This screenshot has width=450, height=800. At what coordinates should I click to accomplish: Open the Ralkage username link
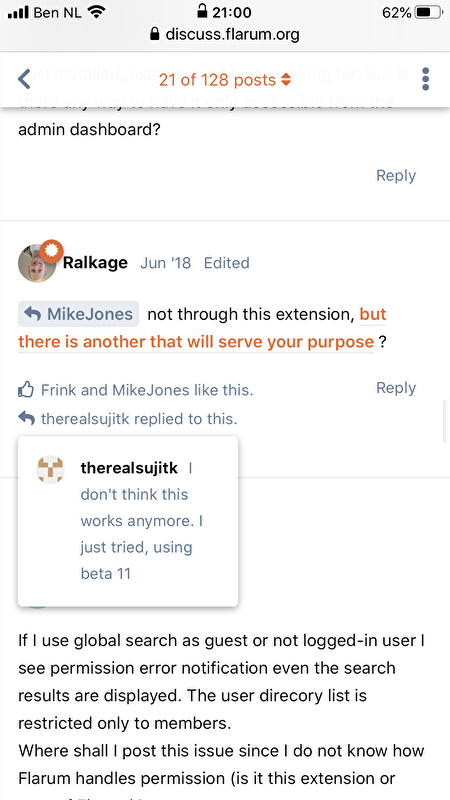tap(95, 263)
